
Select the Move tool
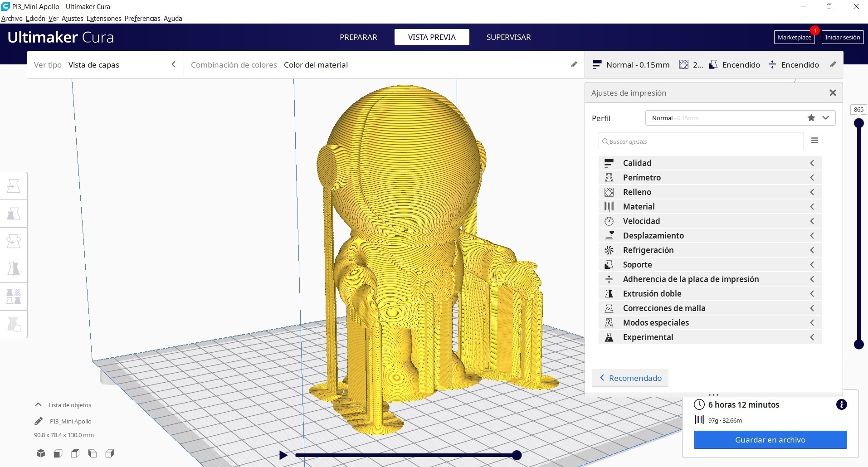click(x=14, y=185)
